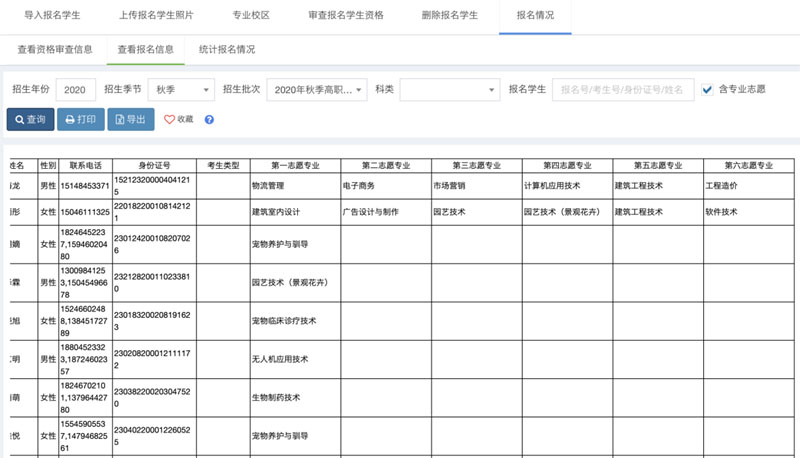Click the 身份证号 column header
The width and height of the screenshot is (800, 458).
pos(154,165)
